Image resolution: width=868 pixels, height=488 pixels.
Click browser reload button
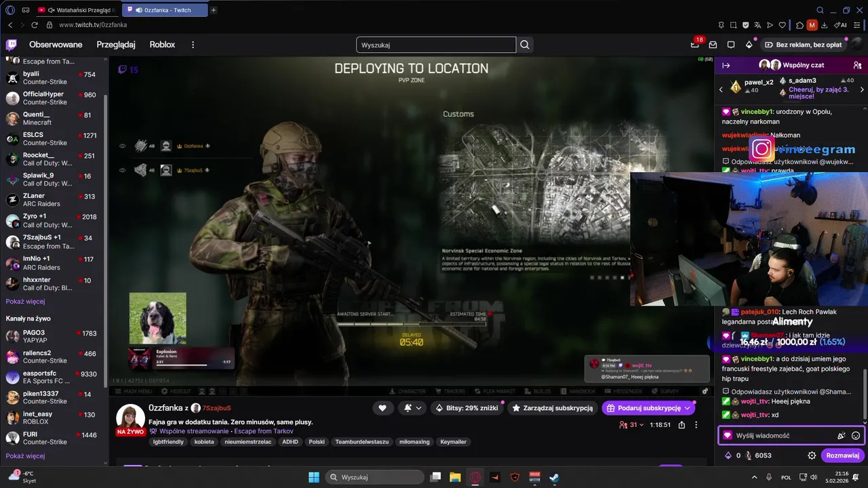(x=35, y=25)
